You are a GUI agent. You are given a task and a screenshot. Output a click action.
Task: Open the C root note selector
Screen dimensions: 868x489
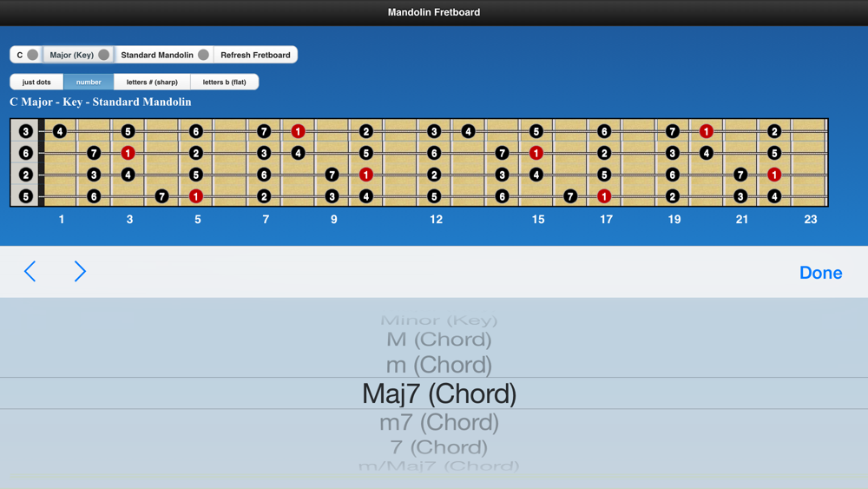coord(26,55)
